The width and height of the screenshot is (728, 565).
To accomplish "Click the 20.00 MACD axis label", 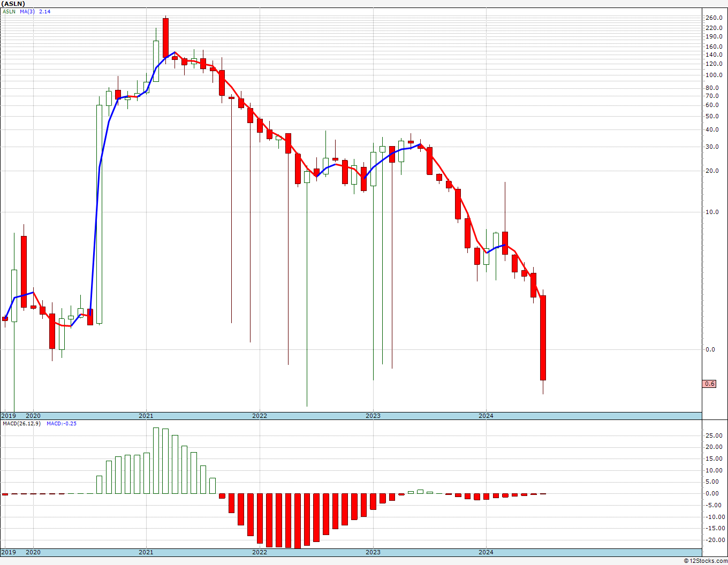I will (714, 447).
